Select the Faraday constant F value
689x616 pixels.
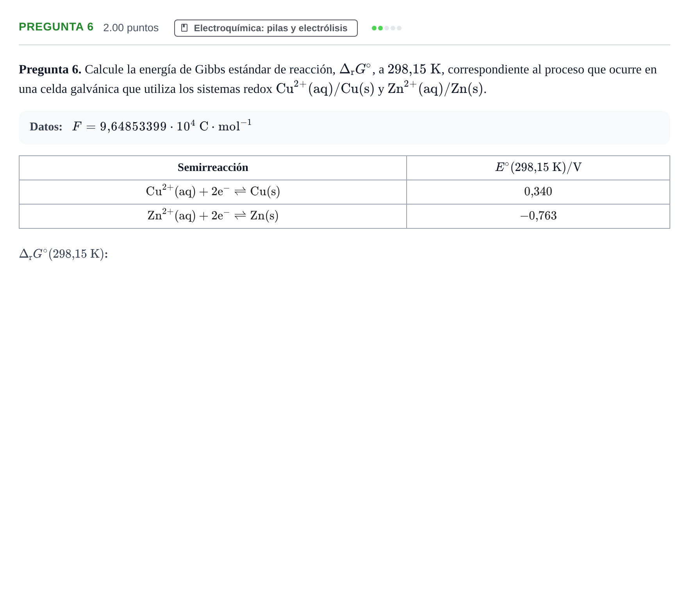tap(162, 126)
